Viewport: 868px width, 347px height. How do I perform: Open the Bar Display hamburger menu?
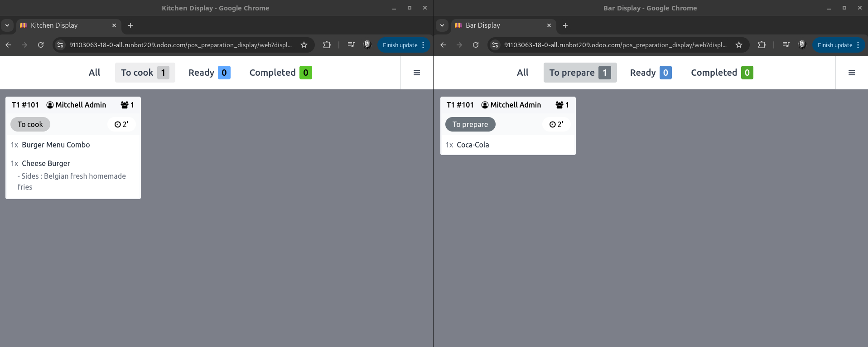851,73
